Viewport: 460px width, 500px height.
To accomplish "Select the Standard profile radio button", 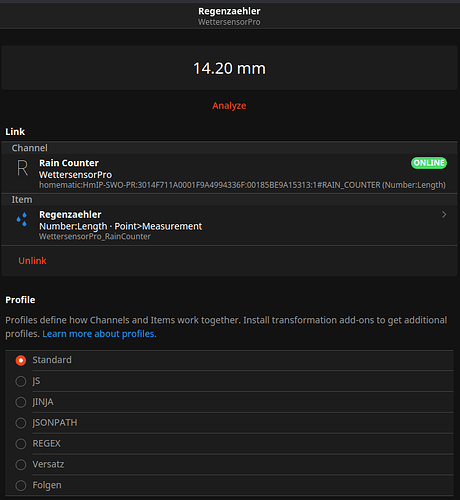I will tap(21, 360).
